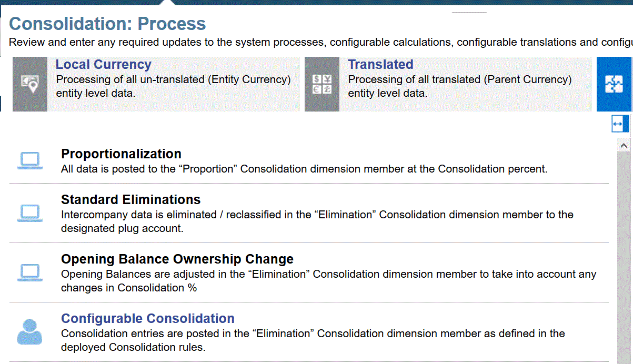This screenshot has height=364, width=633.
Task: Select the Standard Eliminations heading
Action: coord(131,200)
